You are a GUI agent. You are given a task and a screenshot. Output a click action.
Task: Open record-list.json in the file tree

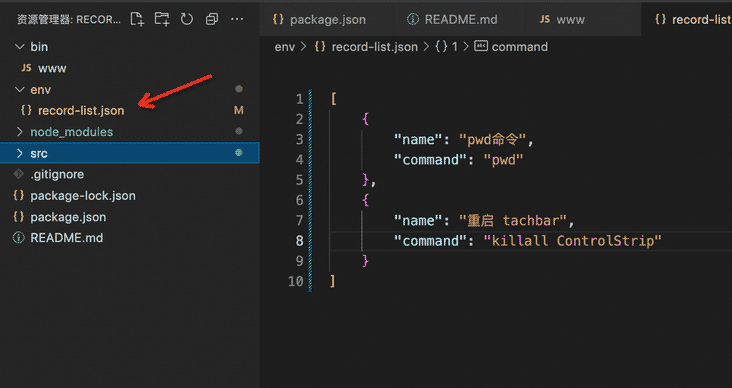click(81, 111)
